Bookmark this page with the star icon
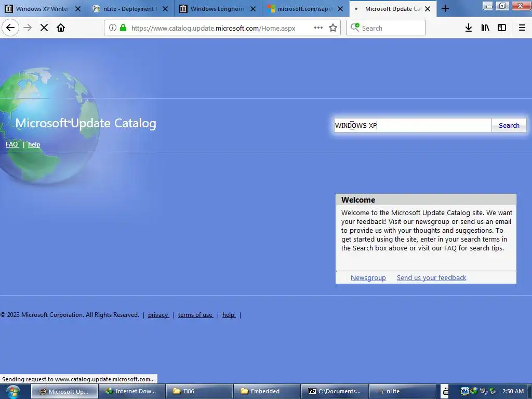Viewport: 532px width, 399px height. pyautogui.click(x=333, y=28)
